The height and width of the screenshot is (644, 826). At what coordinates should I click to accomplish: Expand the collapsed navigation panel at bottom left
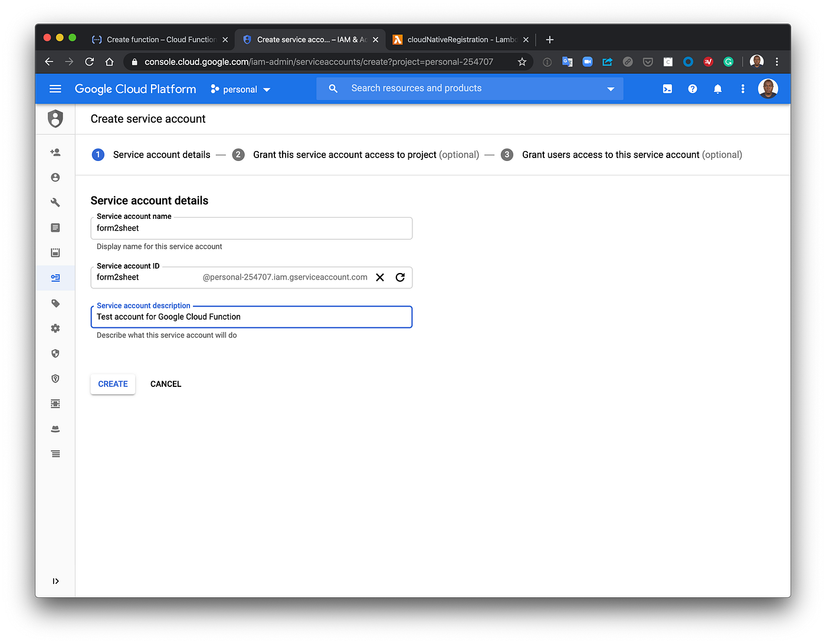pyautogui.click(x=55, y=581)
